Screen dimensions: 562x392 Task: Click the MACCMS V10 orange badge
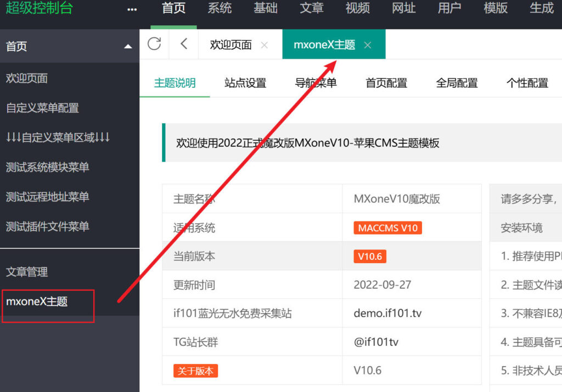click(387, 228)
